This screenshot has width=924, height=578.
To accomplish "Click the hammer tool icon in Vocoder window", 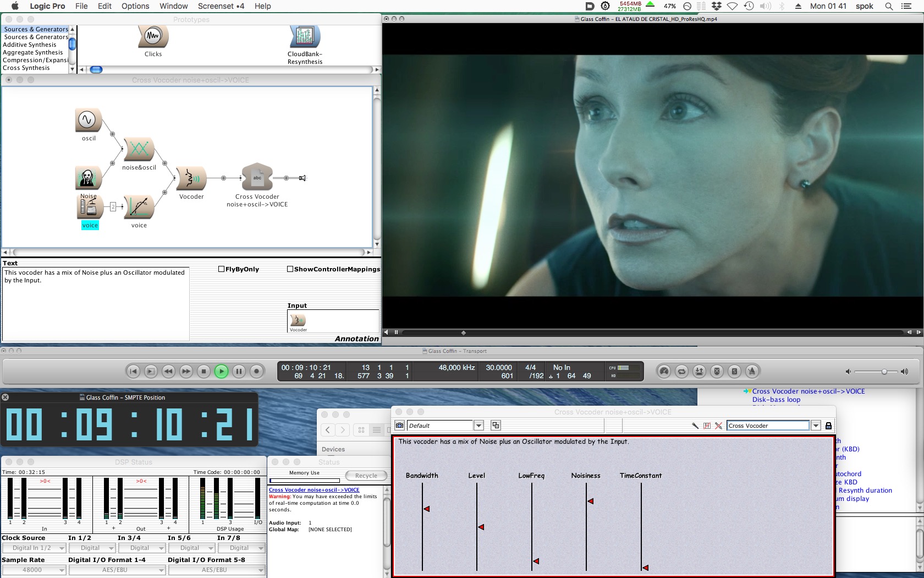I will pyautogui.click(x=695, y=426).
